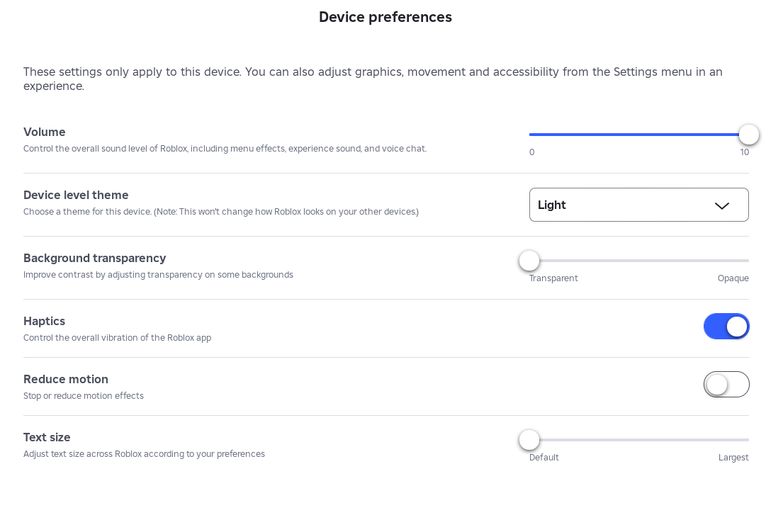Click the Text size slider handle
Screen dimensions: 783x532
click(x=529, y=440)
